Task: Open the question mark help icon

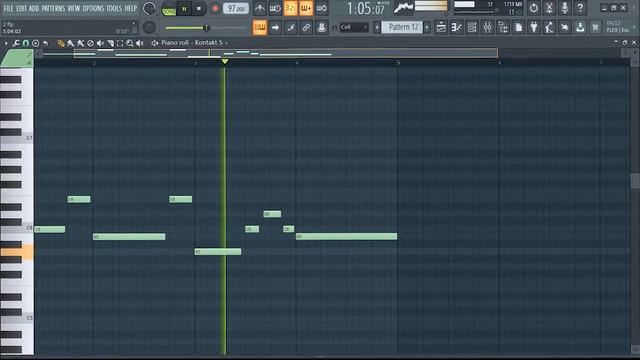Action: click(x=580, y=8)
